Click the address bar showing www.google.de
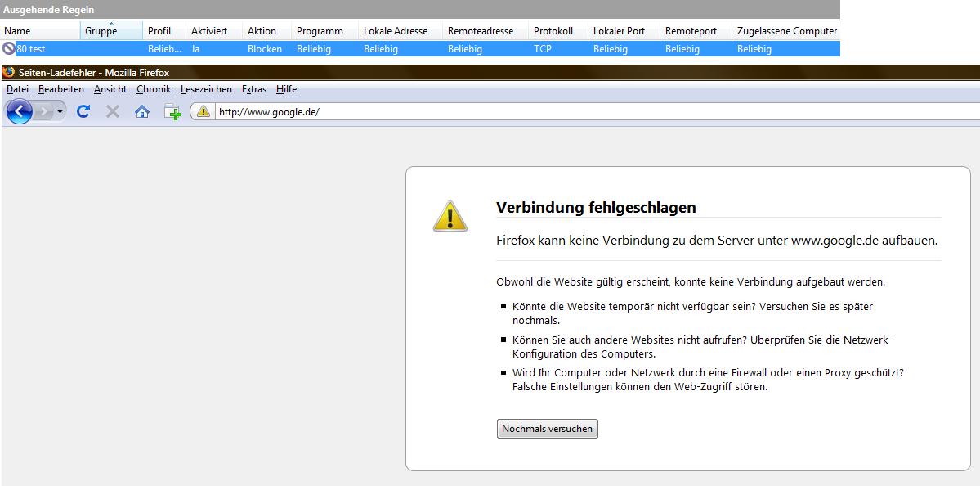This screenshot has height=486, width=980. tap(597, 112)
